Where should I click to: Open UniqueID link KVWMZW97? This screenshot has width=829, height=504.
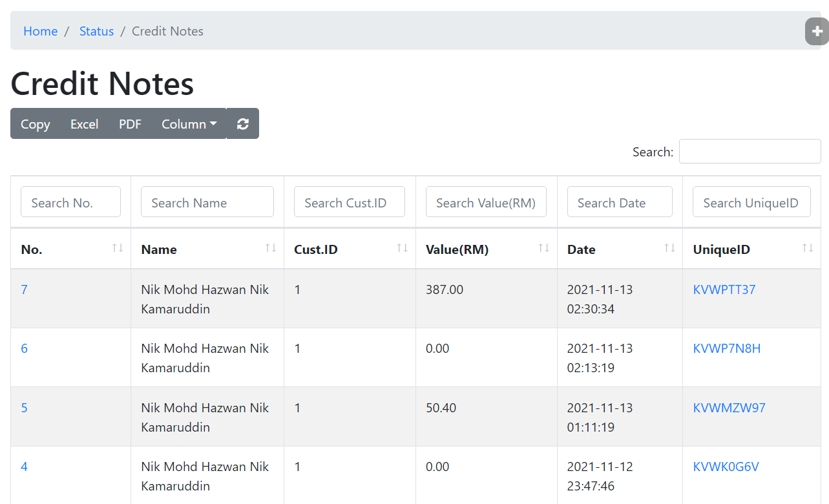(x=729, y=408)
